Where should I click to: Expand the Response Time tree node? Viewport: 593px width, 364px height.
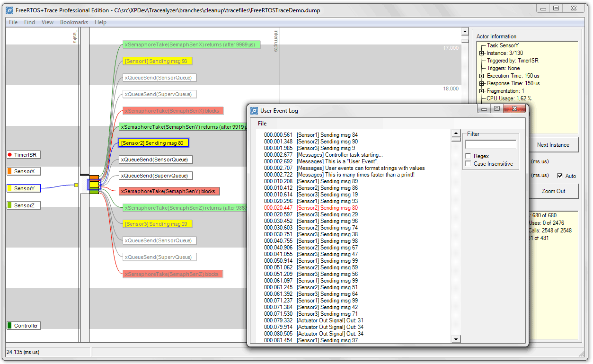pyautogui.click(x=482, y=83)
